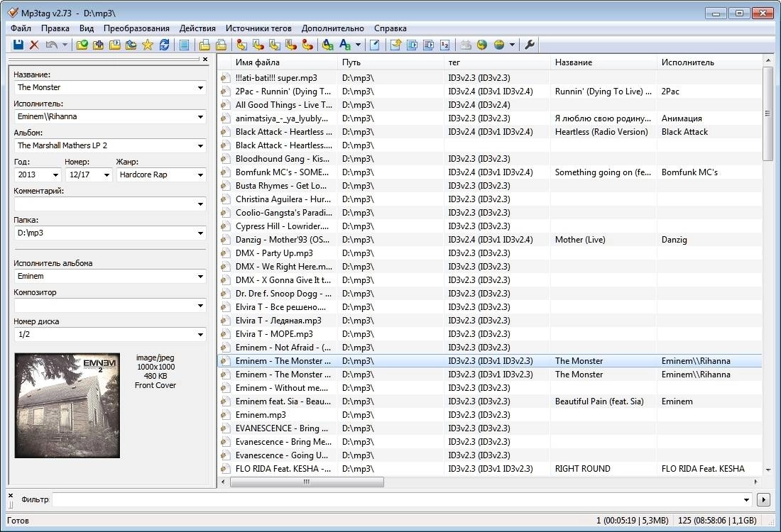
Task: Select all files using the blue list icon
Action: click(x=185, y=45)
